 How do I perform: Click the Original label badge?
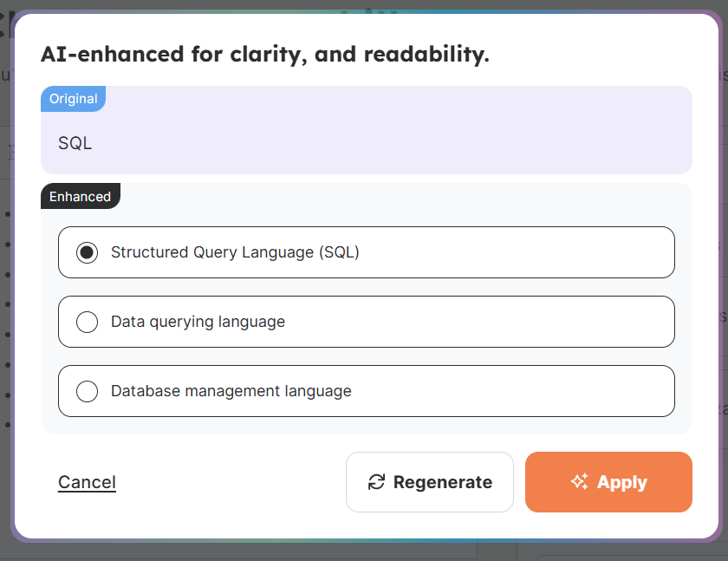[x=73, y=99]
